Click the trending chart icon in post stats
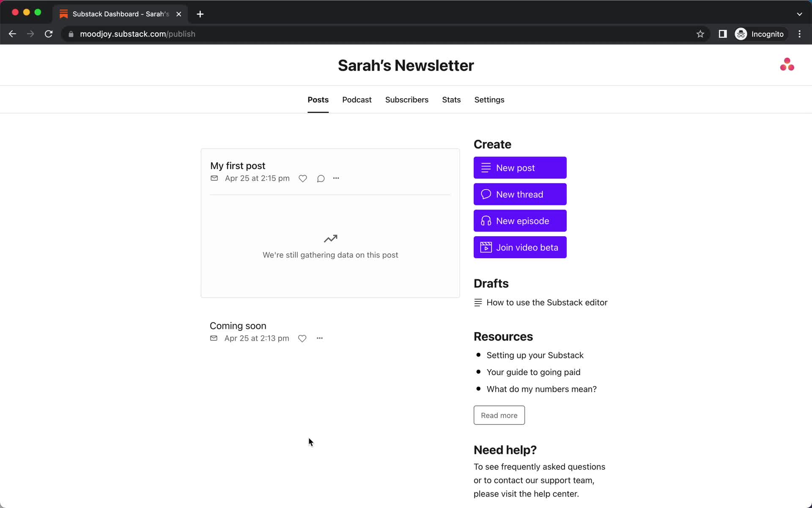The image size is (812, 508). tap(330, 239)
